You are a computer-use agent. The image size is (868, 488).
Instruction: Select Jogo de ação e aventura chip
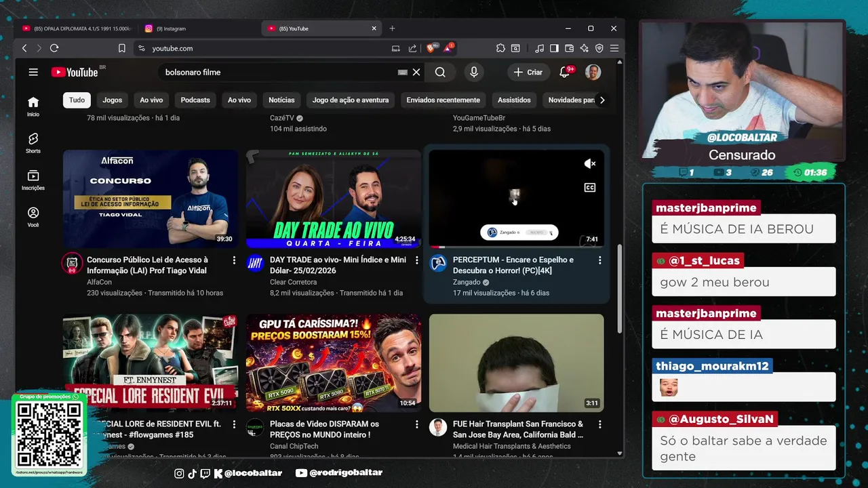[x=351, y=100]
